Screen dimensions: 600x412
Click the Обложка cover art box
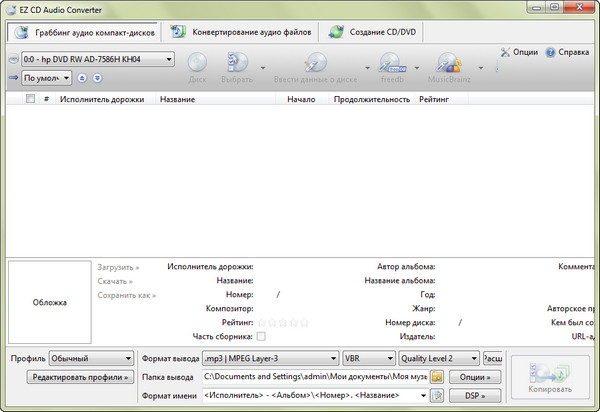[x=50, y=302]
